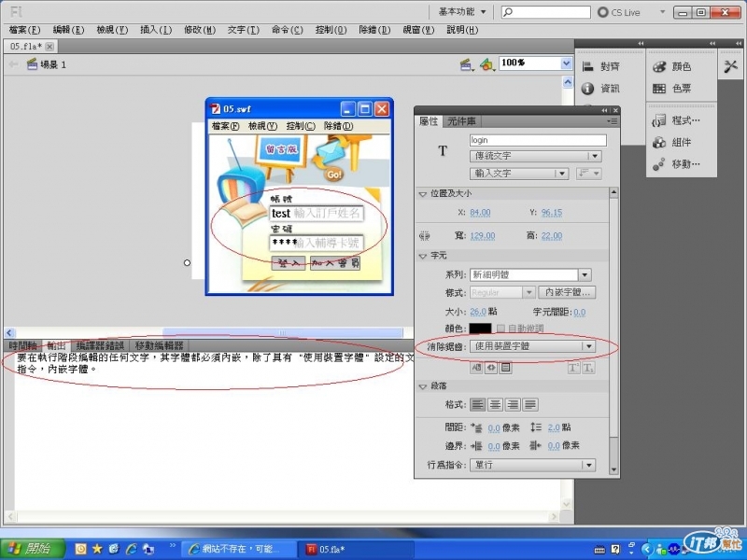Click the 開始 Start button

coord(33,549)
